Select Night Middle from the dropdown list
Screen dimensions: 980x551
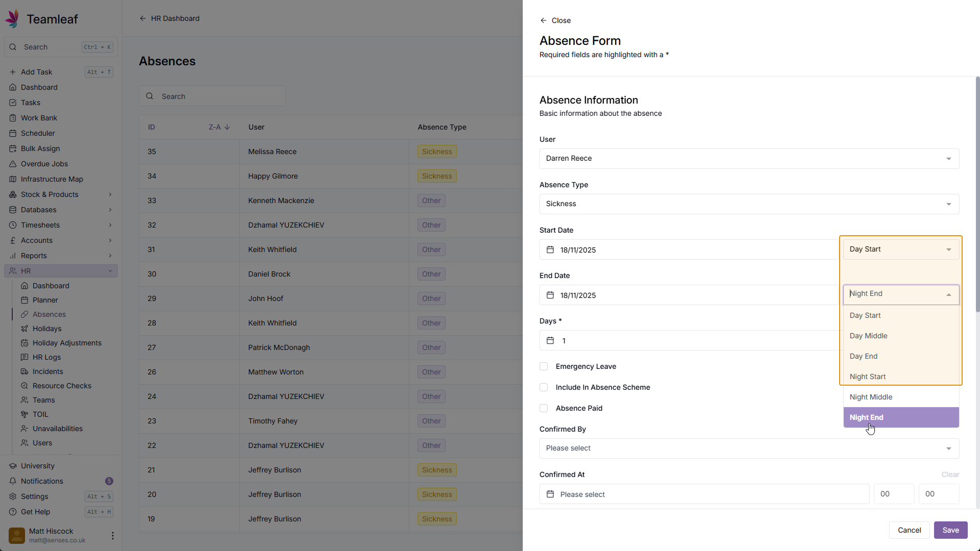pyautogui.click(x=871, y=397)
